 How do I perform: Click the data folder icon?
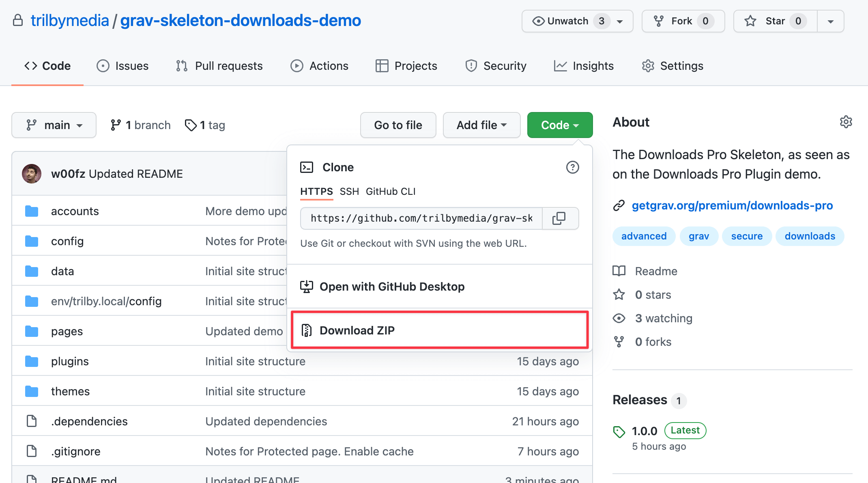(x=32, y=271)
